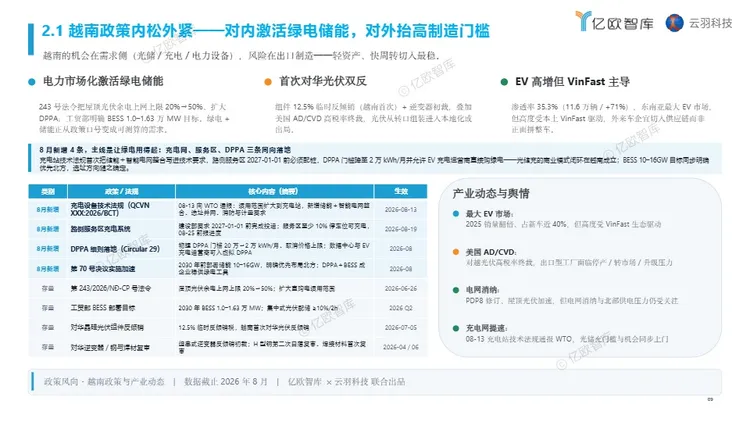Click the green bullet beside 充电网提速
This screenshot has height=422, width=750.
pyautogui.click(x=456, y=328)
